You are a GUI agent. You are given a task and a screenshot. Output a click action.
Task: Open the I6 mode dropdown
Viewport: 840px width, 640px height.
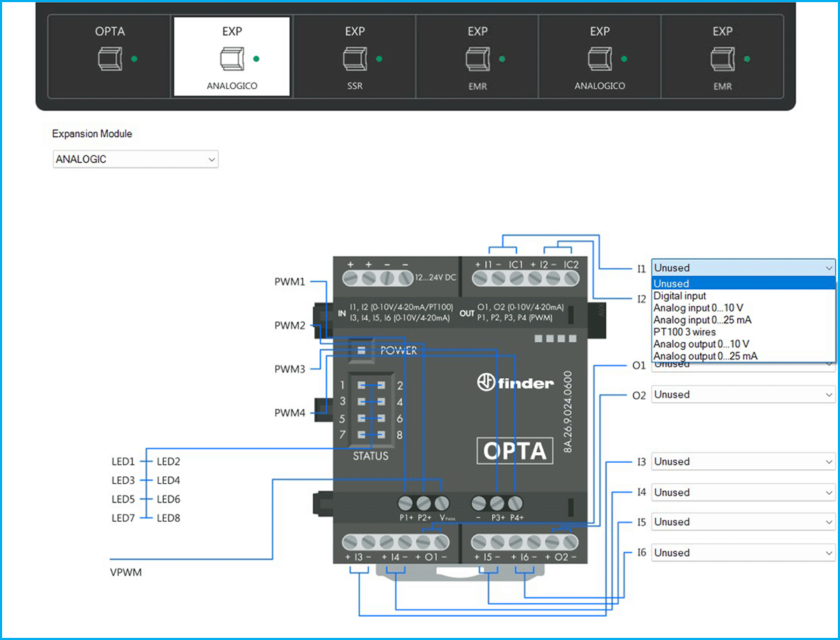[743, 552]
